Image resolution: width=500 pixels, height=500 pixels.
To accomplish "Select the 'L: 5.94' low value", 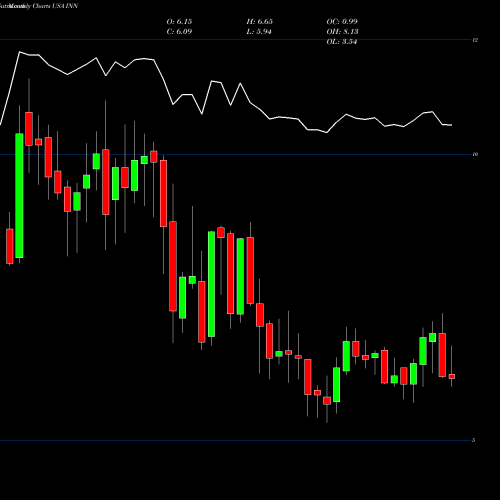I will pos(259,32).
